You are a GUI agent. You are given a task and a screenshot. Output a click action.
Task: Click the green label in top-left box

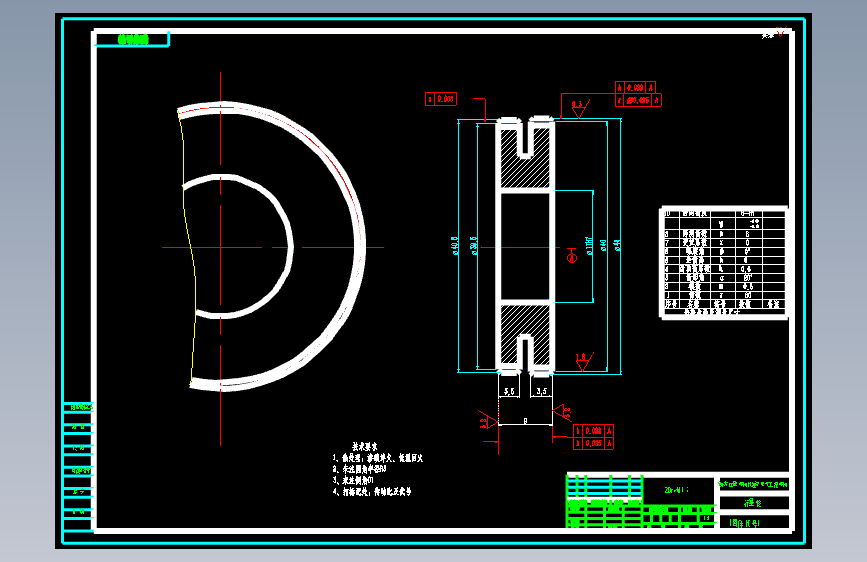[133, 39]
